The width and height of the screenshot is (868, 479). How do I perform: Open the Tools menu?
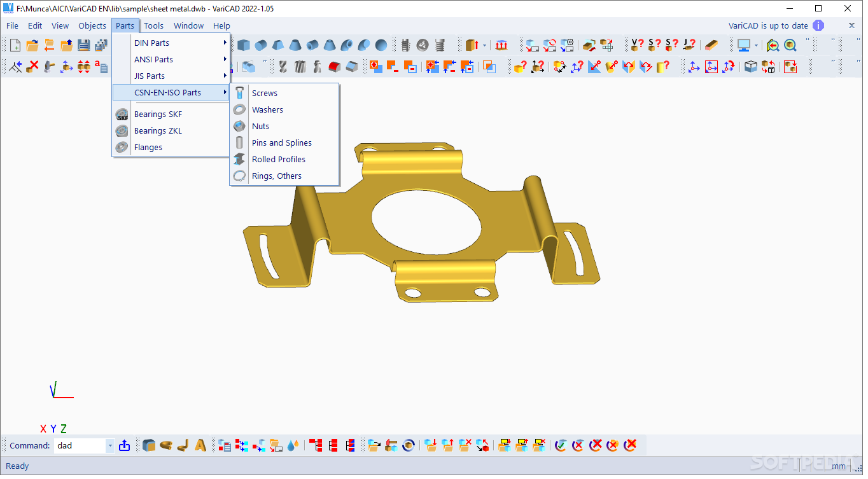pos(153,25)
